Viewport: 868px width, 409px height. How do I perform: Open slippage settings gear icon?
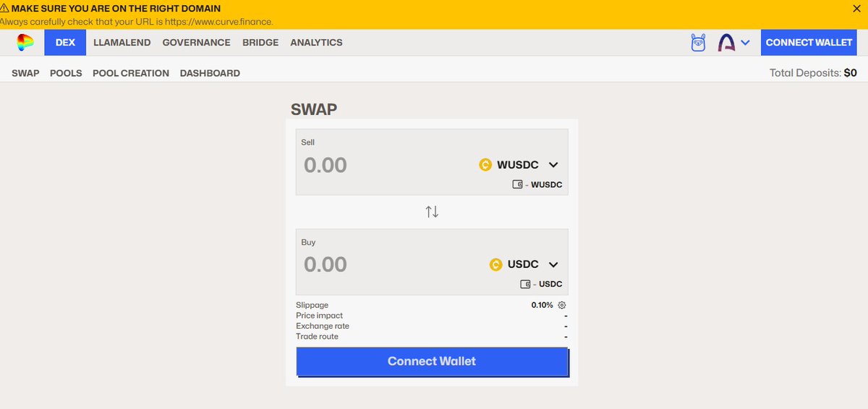562,305
